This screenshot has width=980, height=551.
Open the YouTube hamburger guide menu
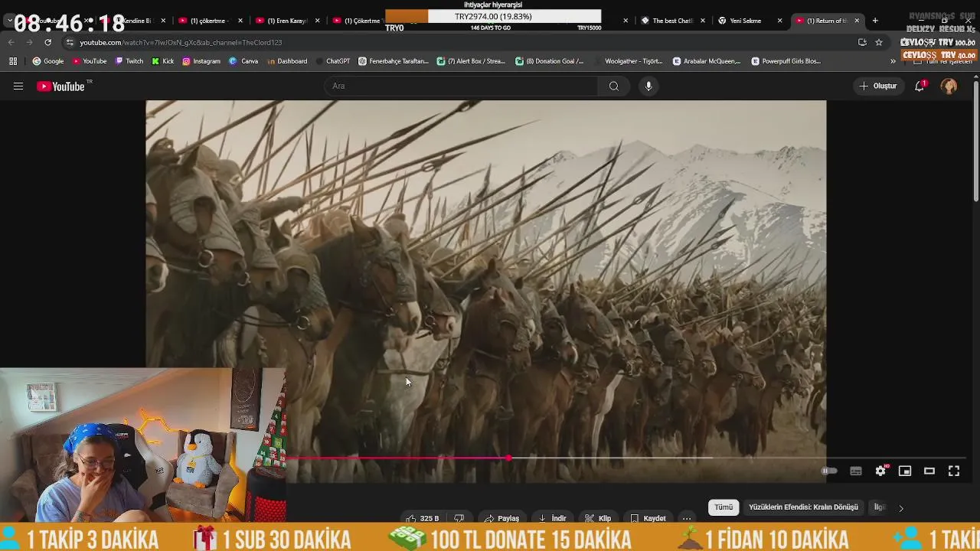tap(18, 86)
